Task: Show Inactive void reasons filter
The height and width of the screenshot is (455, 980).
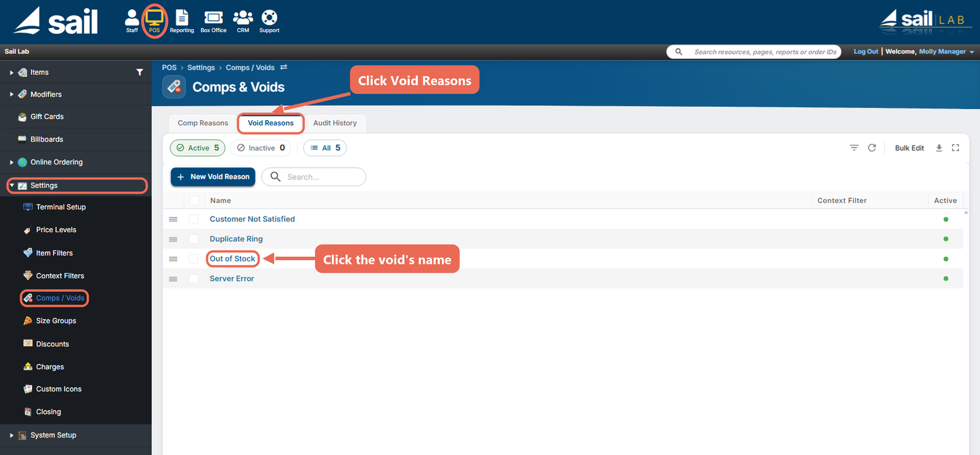Action: coord(261,148)
